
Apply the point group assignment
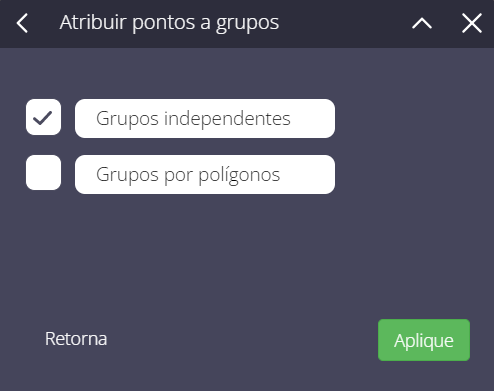point(424,340)
